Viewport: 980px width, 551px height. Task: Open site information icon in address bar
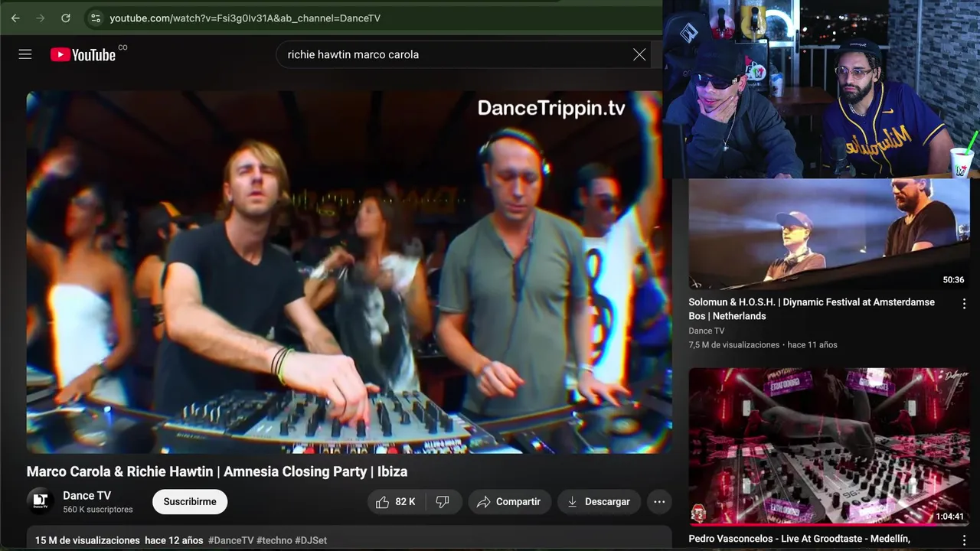tap(94, 18)
